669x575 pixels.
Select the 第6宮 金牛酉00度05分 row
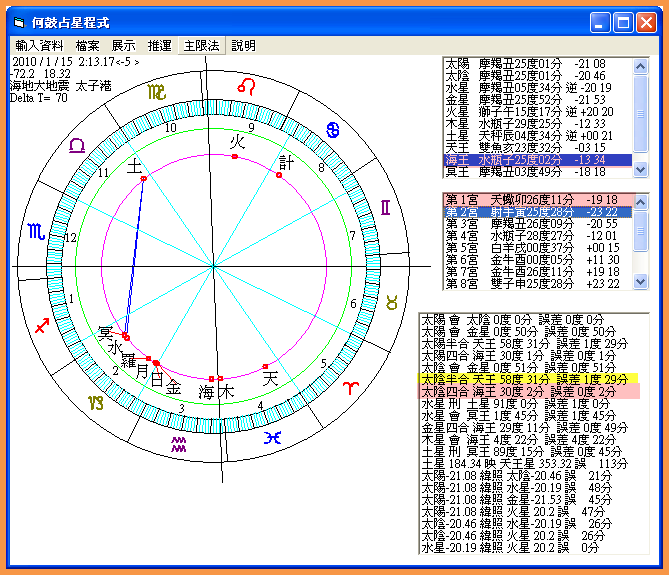(x=538, y=259)
